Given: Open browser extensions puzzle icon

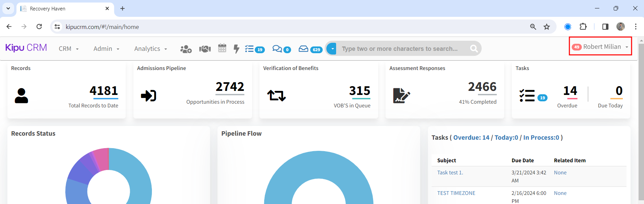Looking at the screenshot, I should pyautogui.click(x=583, y=27).
